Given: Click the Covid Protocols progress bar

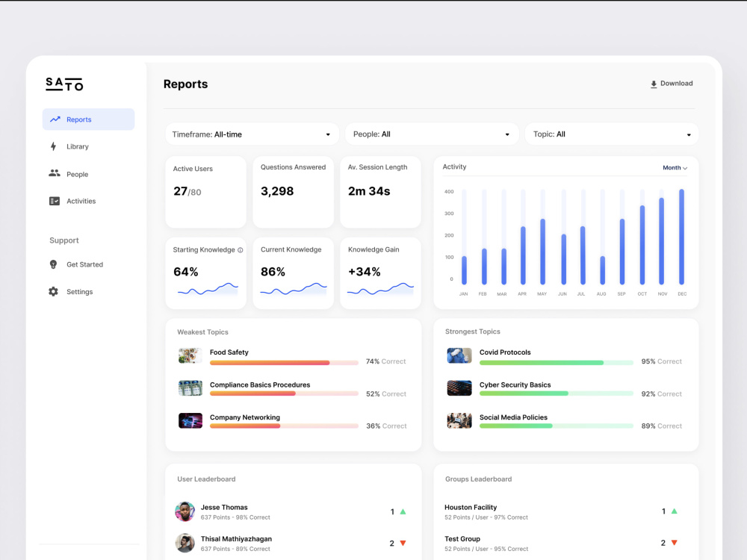Looking at the screenshot, I should point(557,363).
